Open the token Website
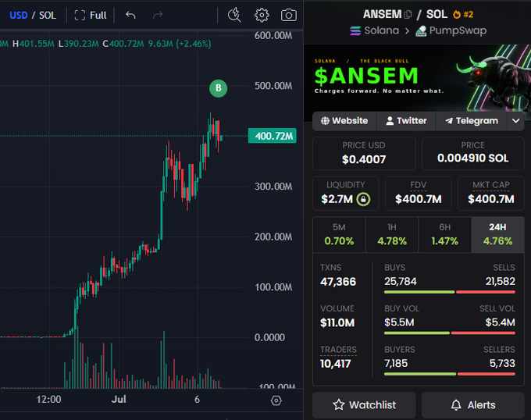531x420 pixels. coord(344,121)
